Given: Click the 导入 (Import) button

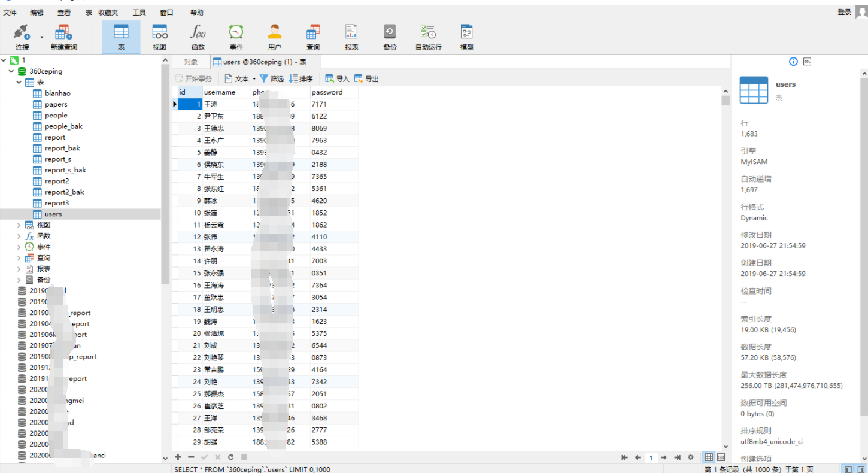Looking at the screenshot, I should point(337,78).
